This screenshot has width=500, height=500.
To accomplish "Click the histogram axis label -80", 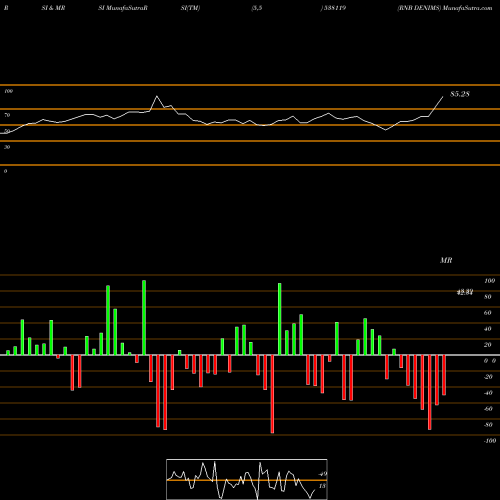I will pos(488,425).
